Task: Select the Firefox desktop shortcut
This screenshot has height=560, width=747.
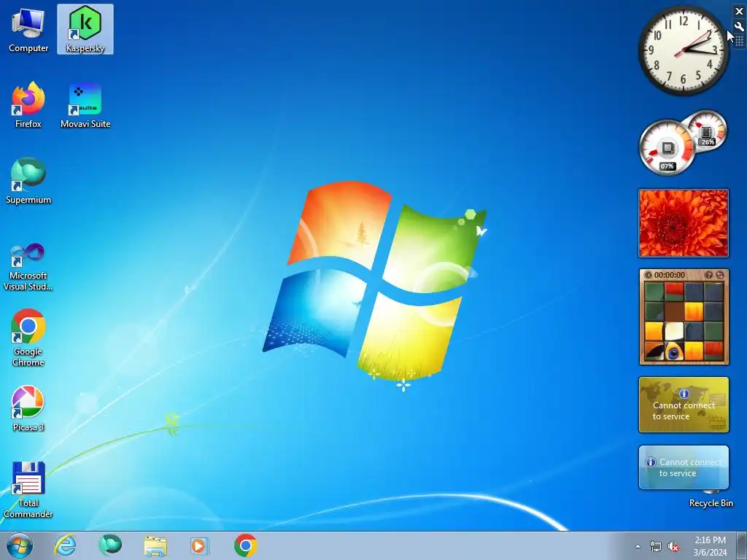Action: tap(28, 105)
